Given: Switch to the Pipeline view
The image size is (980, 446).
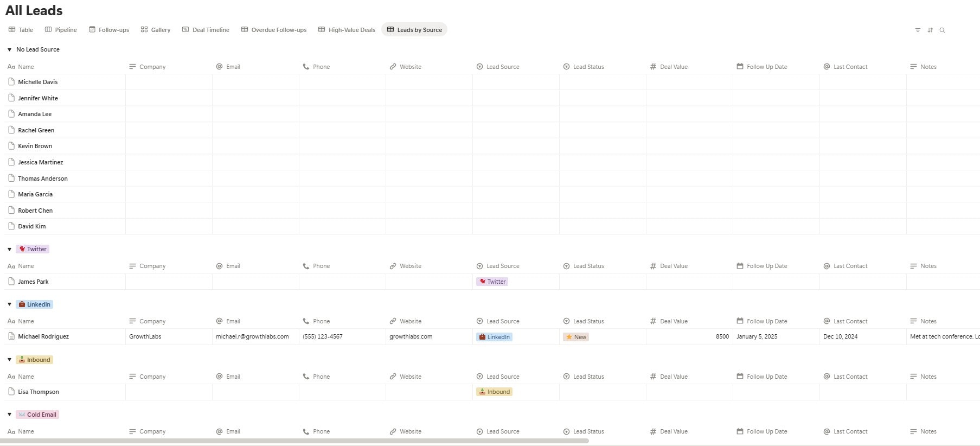Looking at the screenshot, I should point(61,30).
